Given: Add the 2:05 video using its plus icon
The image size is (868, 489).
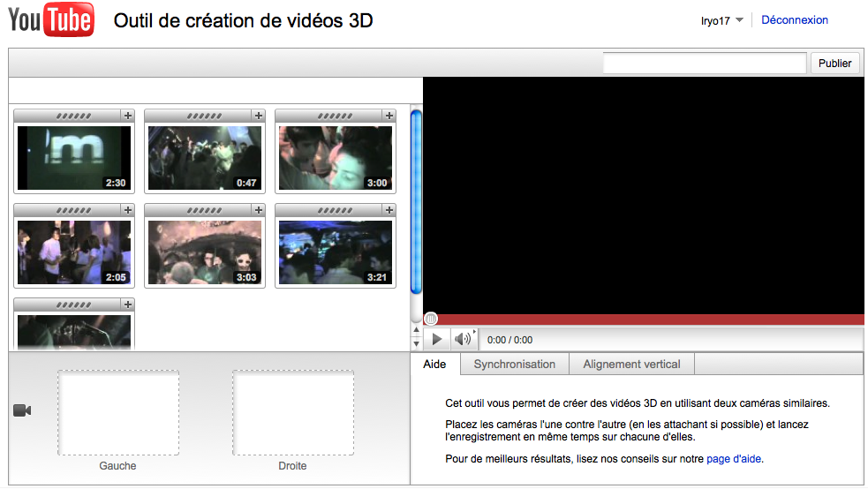Looking at the screenshot, I should (x=127, y=210).
